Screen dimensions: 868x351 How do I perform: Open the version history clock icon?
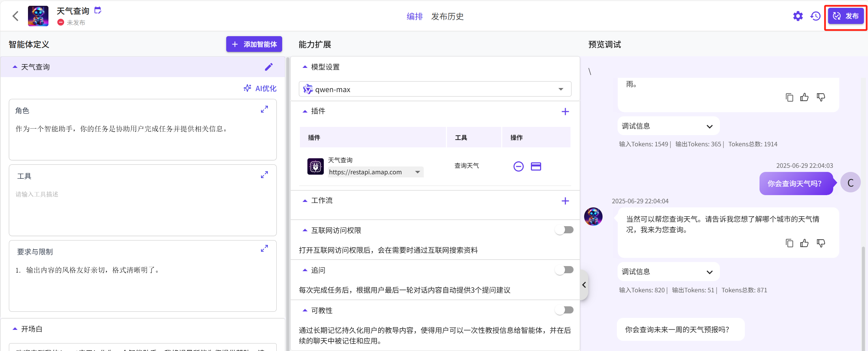[x=815, y=16]
